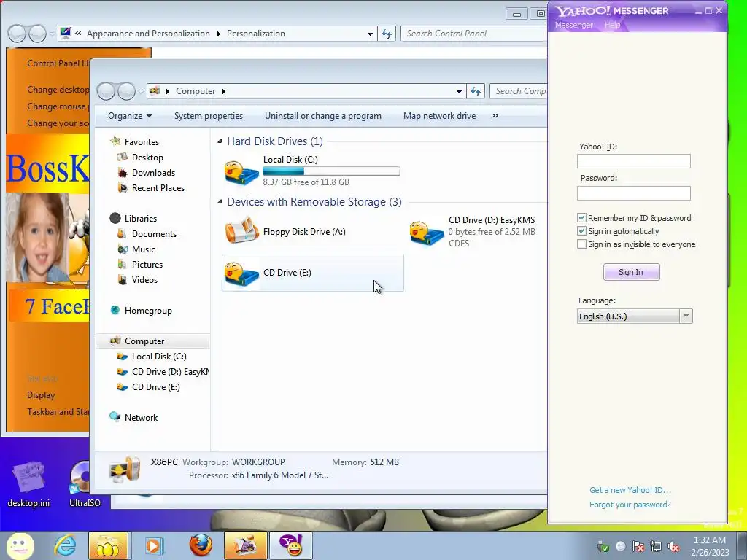Click the Homegroup icon in the sidebar
The image size is (747, 560).
pyautogui.click(x=115, y=310)
